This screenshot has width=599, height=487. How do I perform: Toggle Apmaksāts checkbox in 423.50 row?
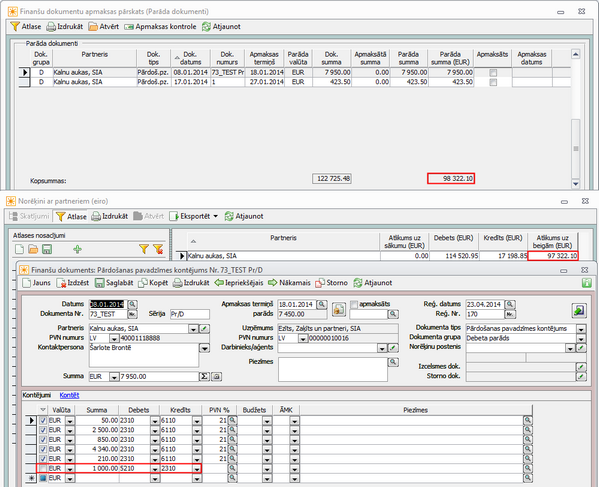493,82
